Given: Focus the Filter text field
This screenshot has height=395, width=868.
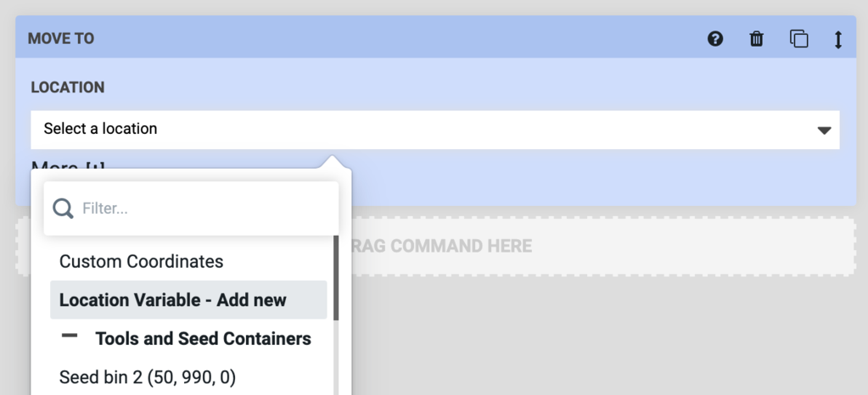Looking at the screenshot, I should [204, 209].
